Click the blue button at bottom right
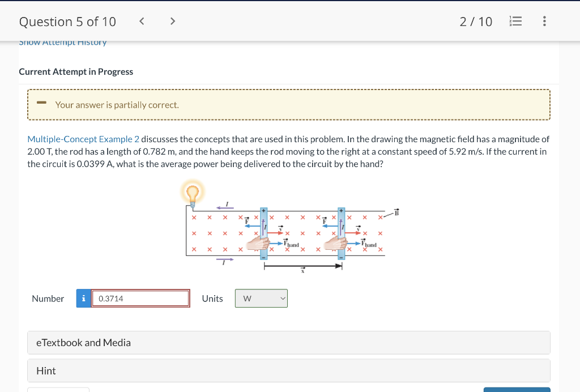 (x=516, y=390)
